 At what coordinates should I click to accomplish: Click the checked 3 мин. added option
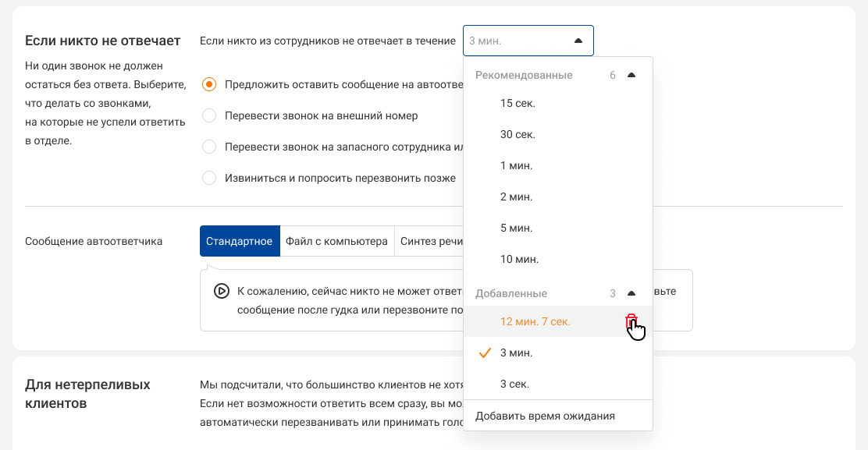(516, 353)
